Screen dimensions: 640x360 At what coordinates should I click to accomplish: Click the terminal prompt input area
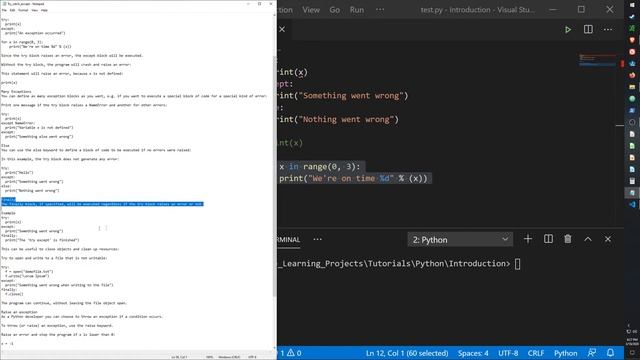coord(518,264)
